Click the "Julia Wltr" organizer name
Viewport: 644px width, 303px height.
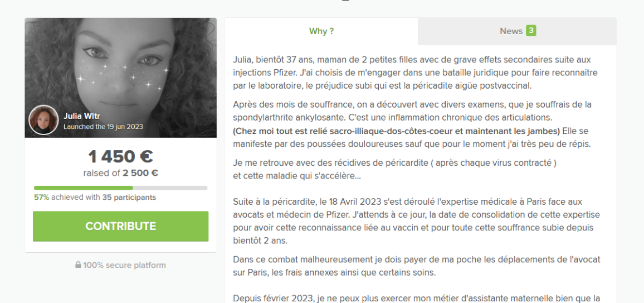pos(82,117)
